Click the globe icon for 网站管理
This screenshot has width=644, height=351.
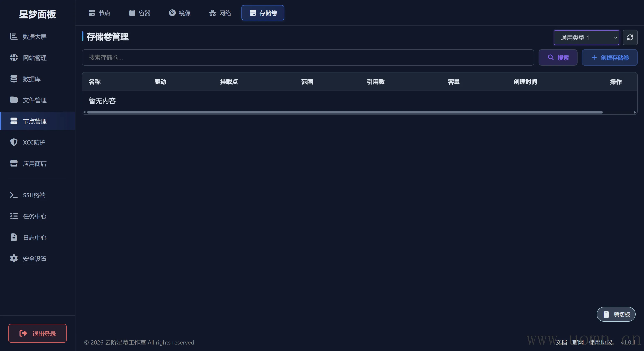(x=14, y=58)
